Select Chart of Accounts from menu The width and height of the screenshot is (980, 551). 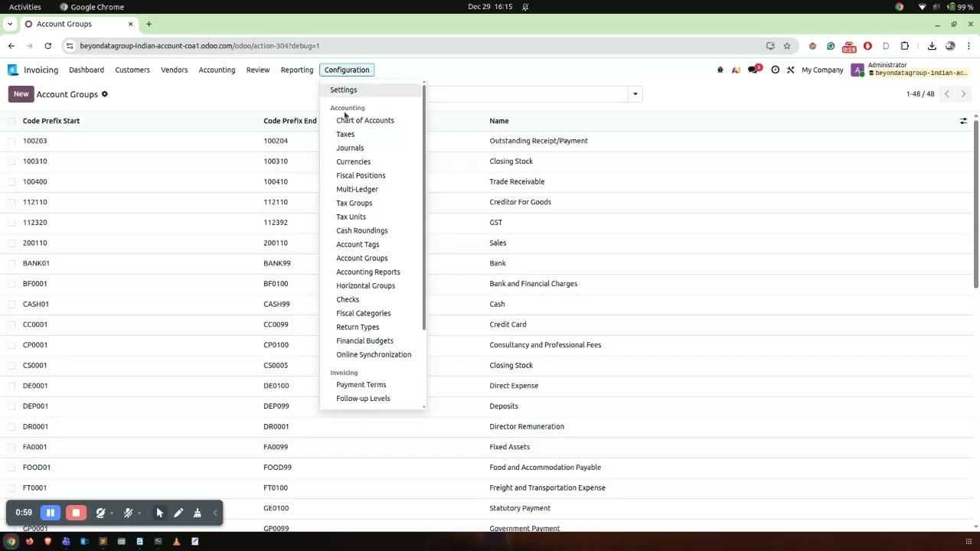click(x=365, y=120)
